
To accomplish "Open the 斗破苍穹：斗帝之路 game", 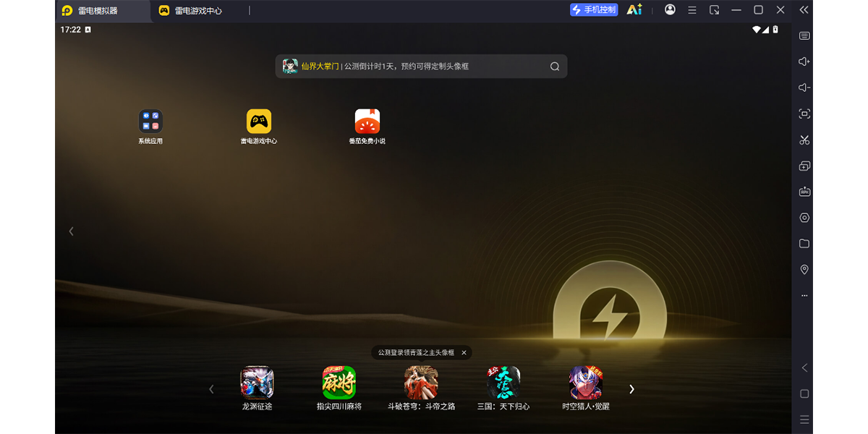I will coord(421,388).
